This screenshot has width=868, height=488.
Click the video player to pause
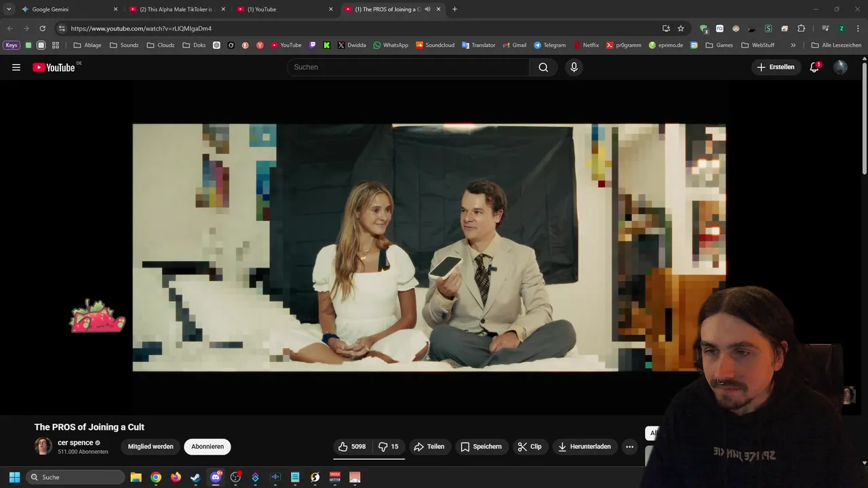429,247
